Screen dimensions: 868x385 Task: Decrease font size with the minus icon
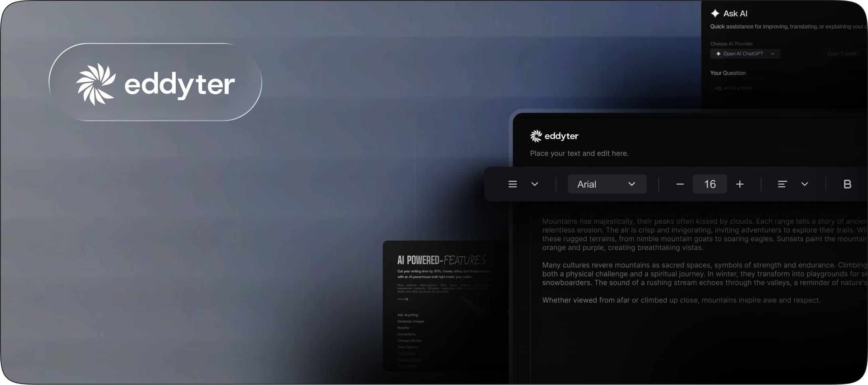point(680,184)
